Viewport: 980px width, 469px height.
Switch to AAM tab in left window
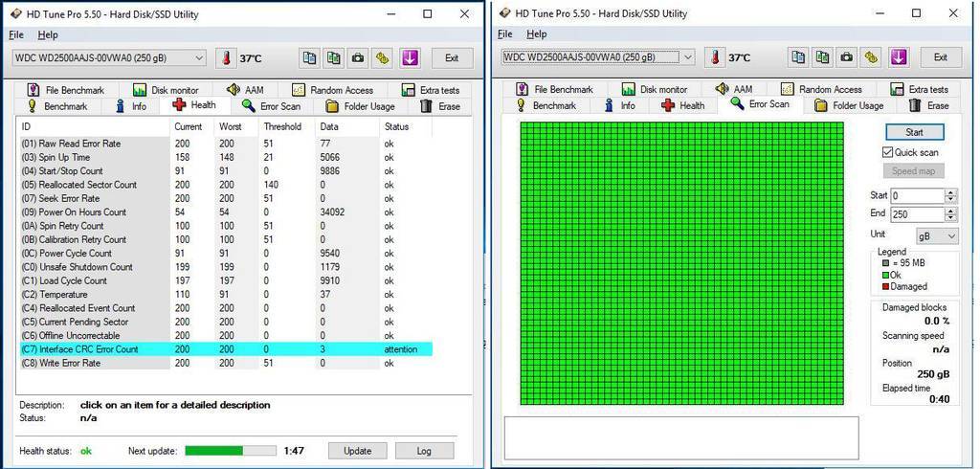[x=246, y=90]
